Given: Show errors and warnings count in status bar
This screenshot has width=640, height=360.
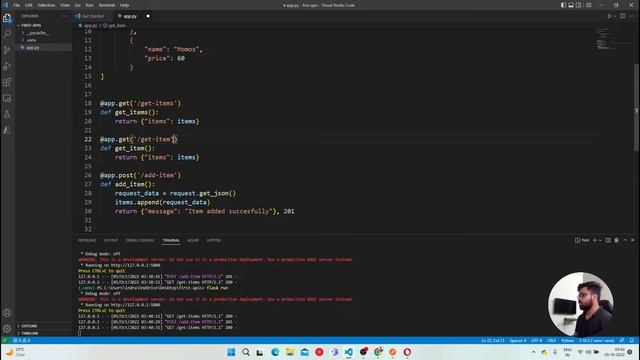Looking at the screenshot, I should [x=21, y=340].
